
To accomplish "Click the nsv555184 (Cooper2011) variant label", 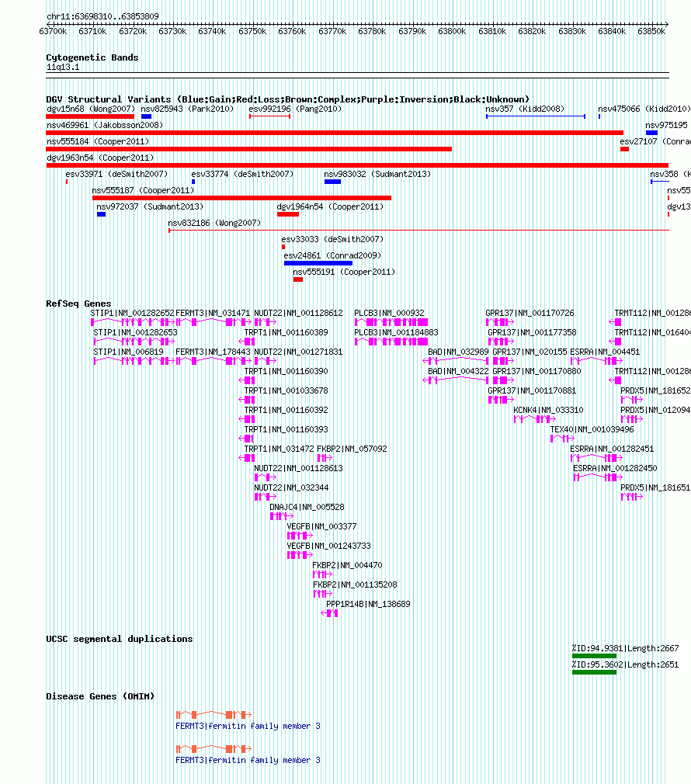I will 98,141.
